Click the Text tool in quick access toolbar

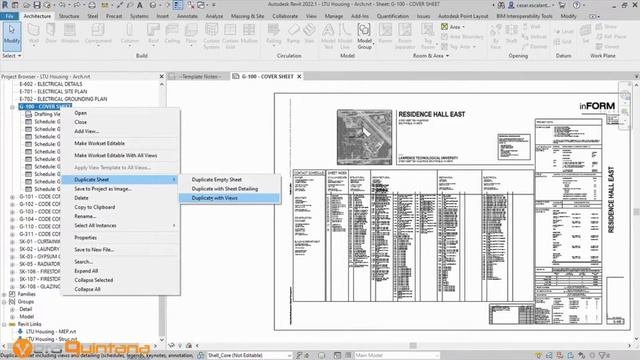tap(140, 5)
